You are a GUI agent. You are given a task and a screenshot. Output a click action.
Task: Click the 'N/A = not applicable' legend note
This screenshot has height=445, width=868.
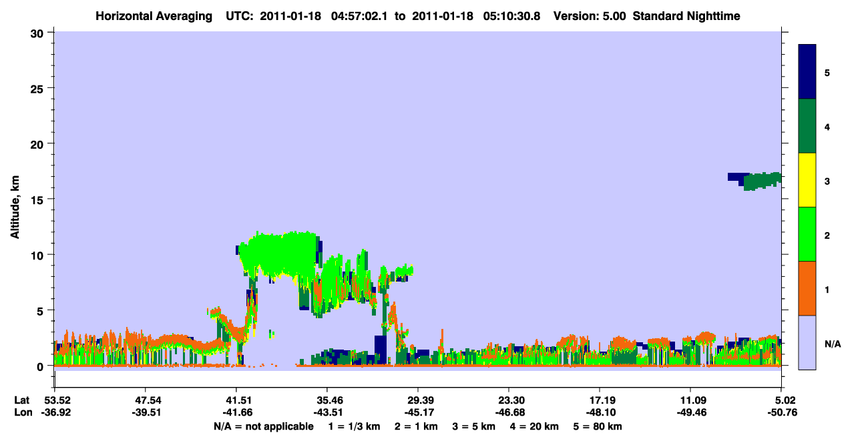264,426
